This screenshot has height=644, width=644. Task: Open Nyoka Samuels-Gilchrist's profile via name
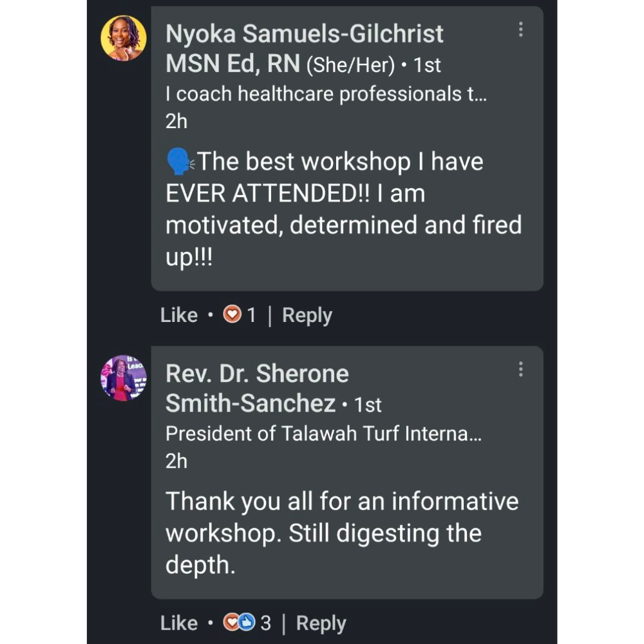pos(304,33)
